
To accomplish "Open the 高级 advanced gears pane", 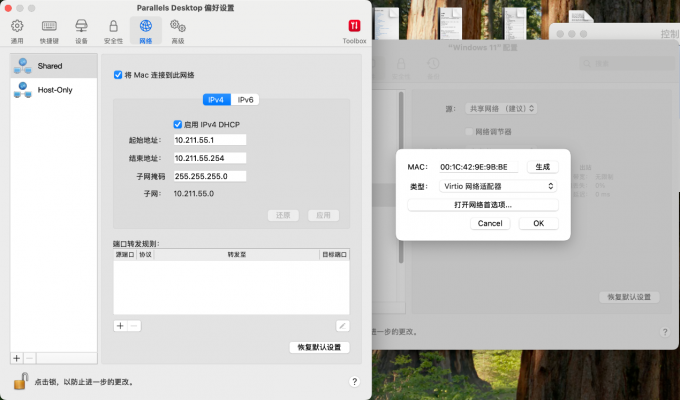I will tap(178, 31).
